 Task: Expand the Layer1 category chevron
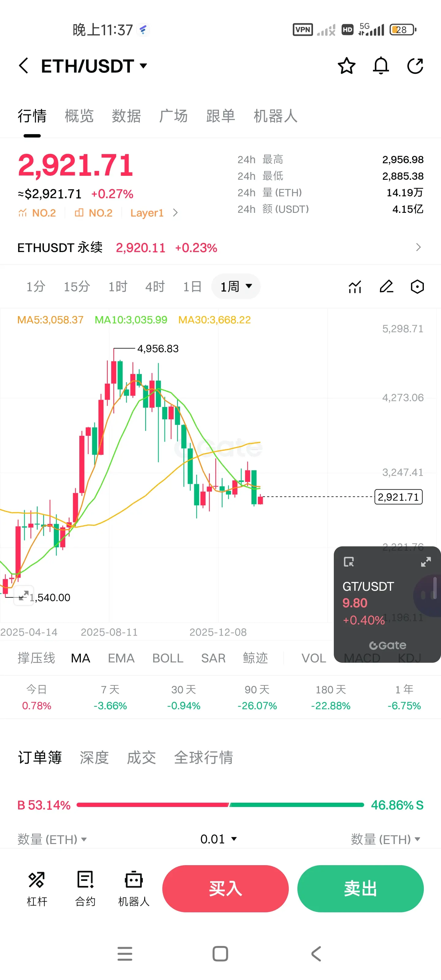[175, 213]
